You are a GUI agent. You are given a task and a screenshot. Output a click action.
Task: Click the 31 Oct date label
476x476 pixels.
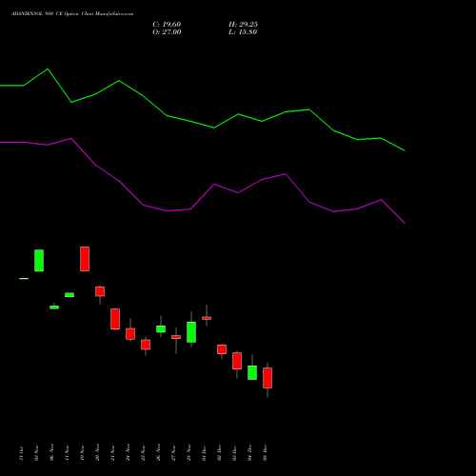click(x=21, y=453)
